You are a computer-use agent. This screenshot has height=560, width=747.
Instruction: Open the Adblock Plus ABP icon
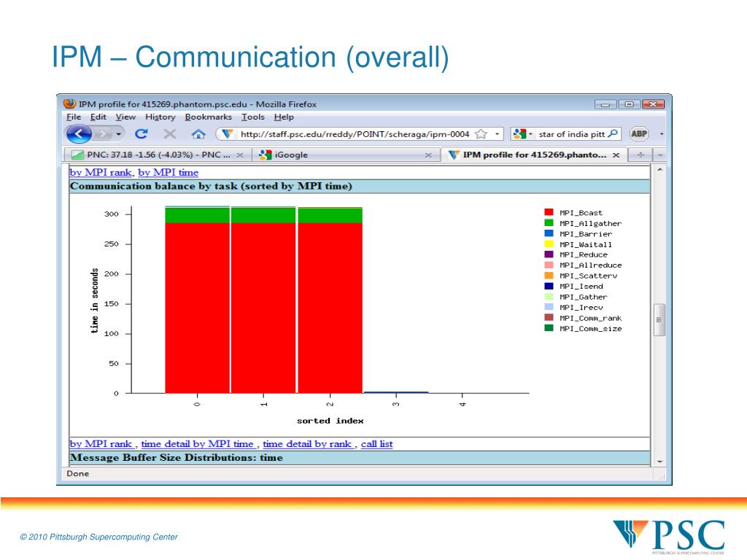click(638, 134)
